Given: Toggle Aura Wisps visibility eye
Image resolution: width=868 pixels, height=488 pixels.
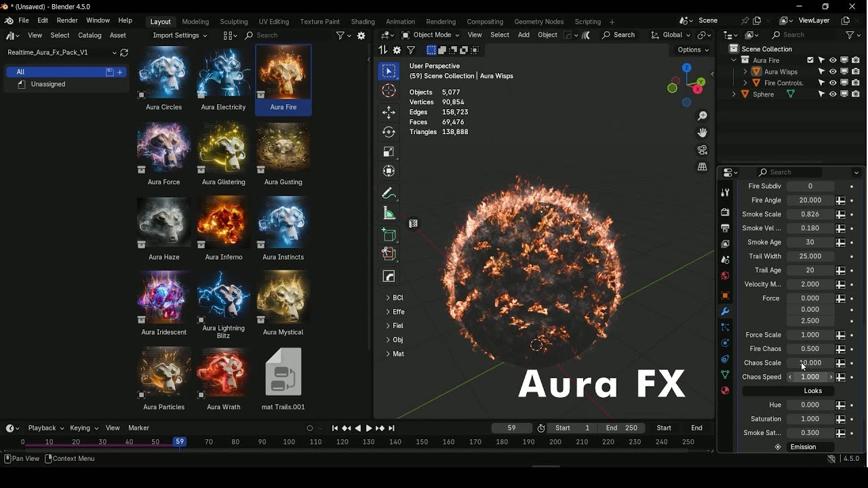Looking at the screenshot, I should [x=833, y=72].
